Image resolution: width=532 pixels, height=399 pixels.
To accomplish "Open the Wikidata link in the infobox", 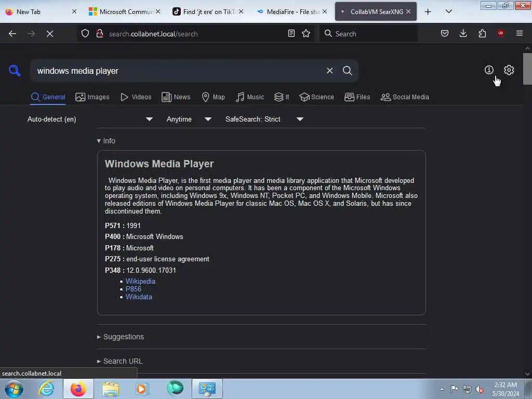I will click(139, 297).
